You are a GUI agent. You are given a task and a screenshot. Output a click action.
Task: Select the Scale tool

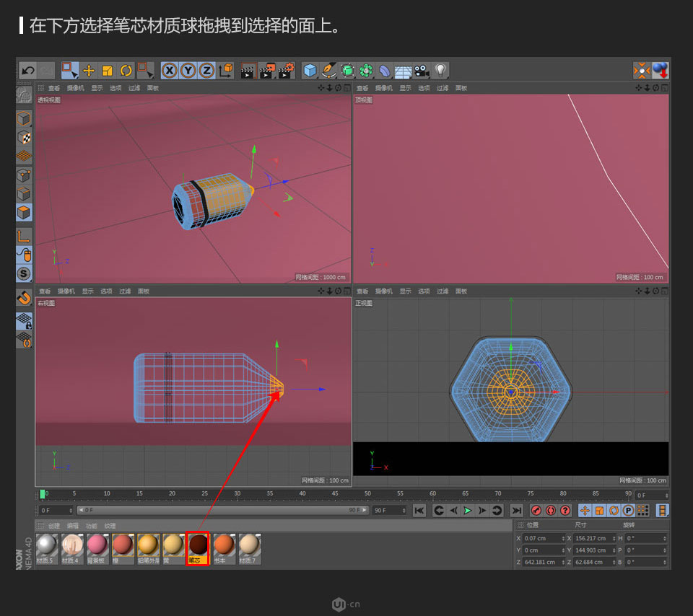tap(108, 70)
